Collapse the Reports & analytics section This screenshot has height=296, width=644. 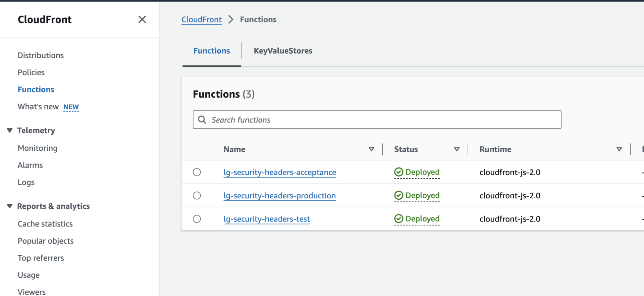pyautogui.click(x=10, y=206)
